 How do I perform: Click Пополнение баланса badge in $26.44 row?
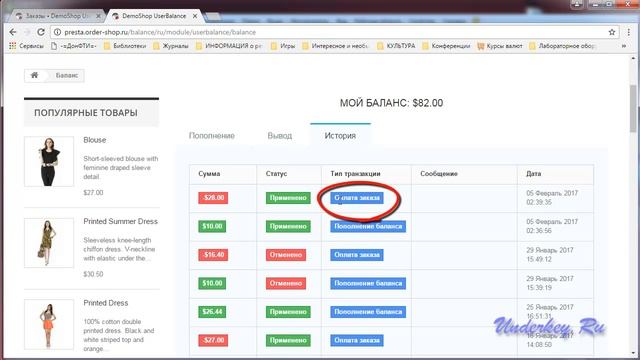[x=368, y=312]
